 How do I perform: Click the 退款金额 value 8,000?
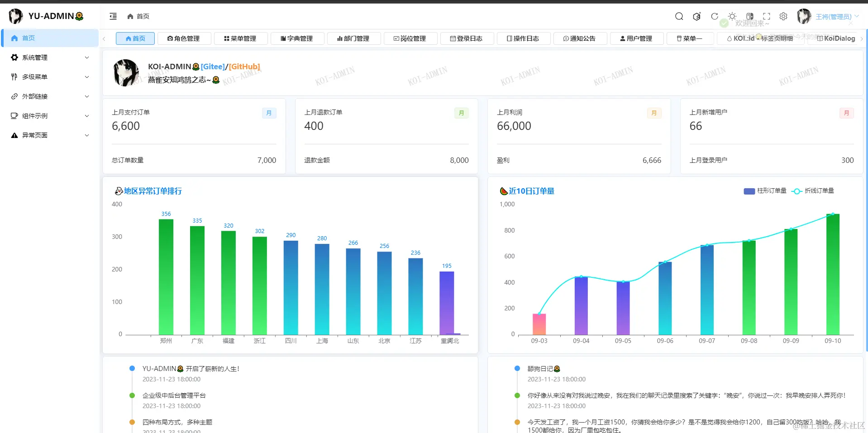click(459, 160)
